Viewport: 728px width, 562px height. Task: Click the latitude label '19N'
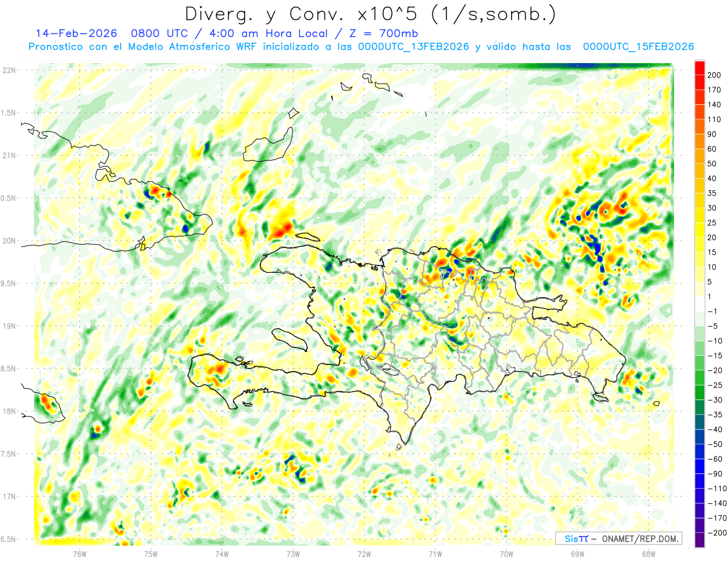[9, 326]
